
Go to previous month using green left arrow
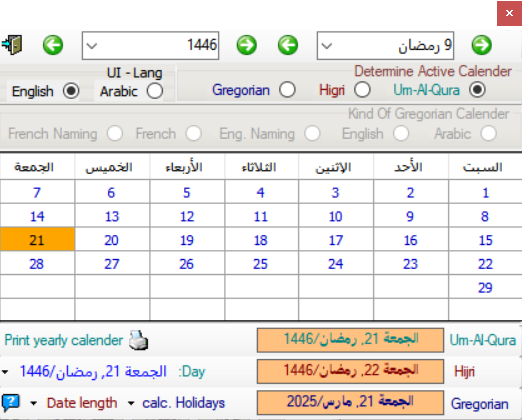(288, 45)
